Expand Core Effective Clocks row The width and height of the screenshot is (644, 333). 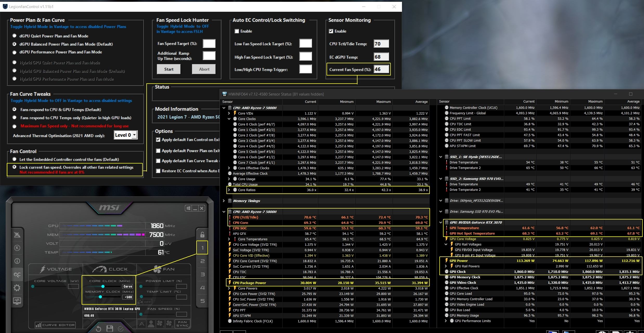(229, 168)
